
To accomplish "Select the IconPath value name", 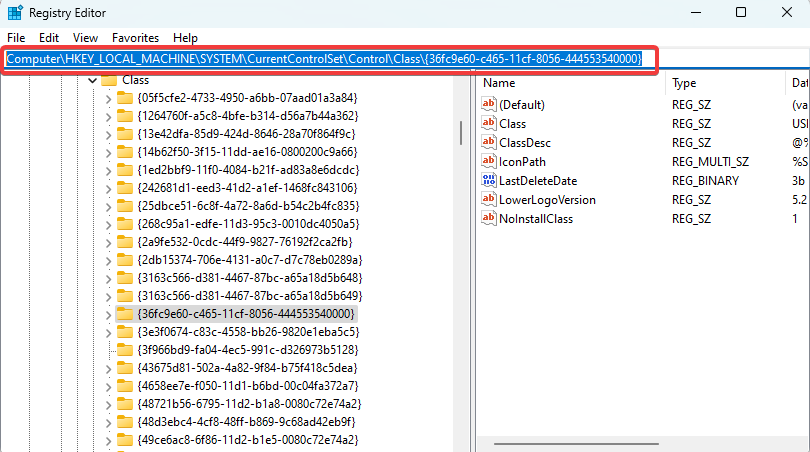I will tap(522, 162).
